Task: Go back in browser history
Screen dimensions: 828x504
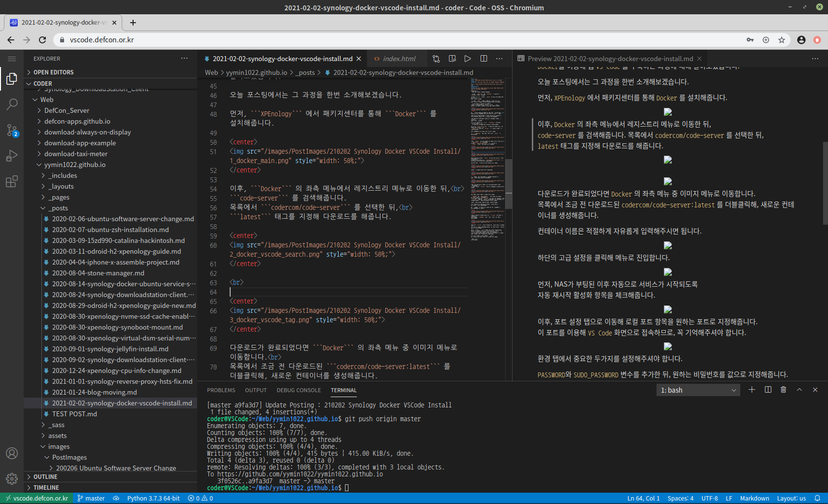Action: pyautogui.click(x=11, y=40)
